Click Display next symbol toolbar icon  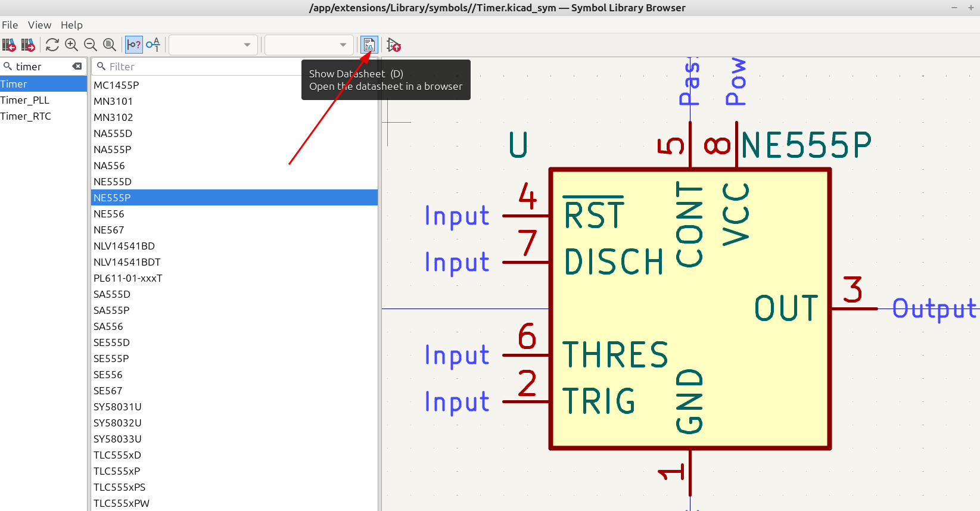pos(28,45)
